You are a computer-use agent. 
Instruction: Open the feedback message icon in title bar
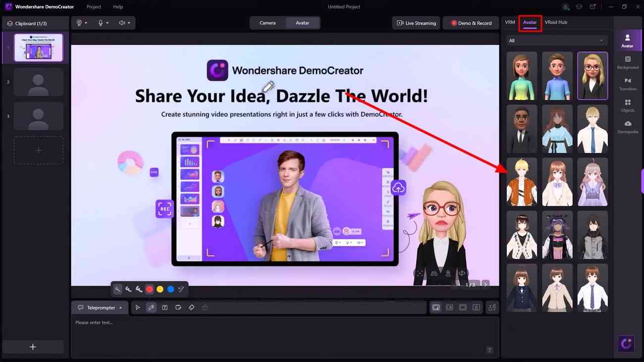click(x=592, y=7)
